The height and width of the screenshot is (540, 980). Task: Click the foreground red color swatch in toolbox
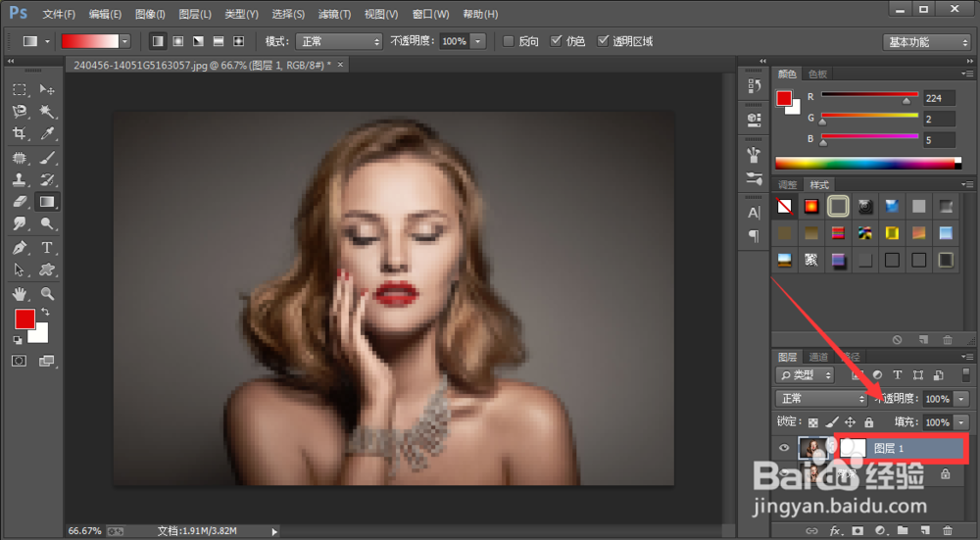click(x=24, y=319)
